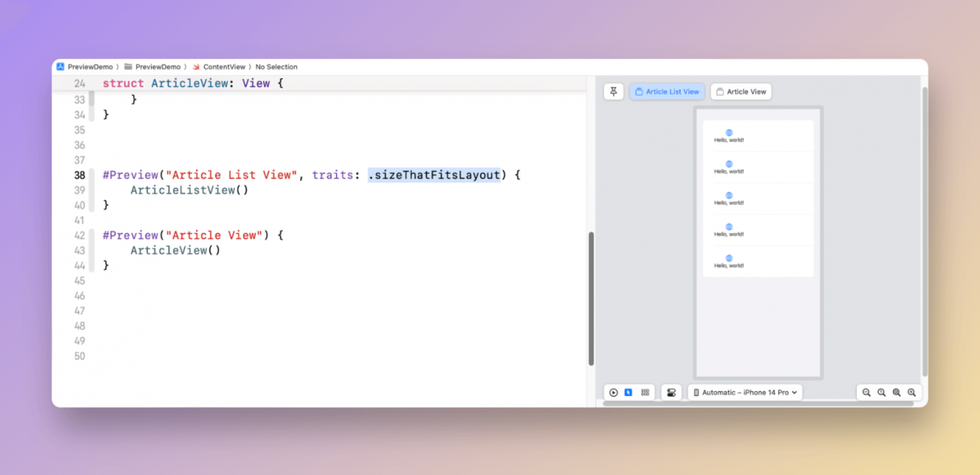
Task: Zoom preview to 100% actual size
Action: tap(881, 392)
